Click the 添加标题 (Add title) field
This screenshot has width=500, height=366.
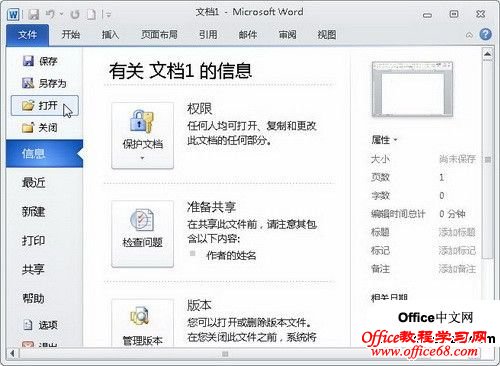pos(457,232)
